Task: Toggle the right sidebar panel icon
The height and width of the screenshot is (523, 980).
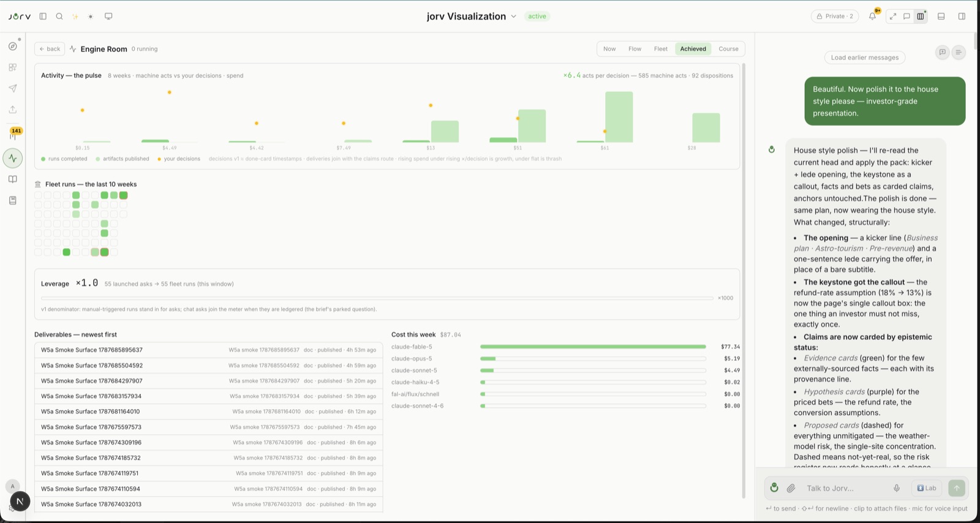Action: 962,17
